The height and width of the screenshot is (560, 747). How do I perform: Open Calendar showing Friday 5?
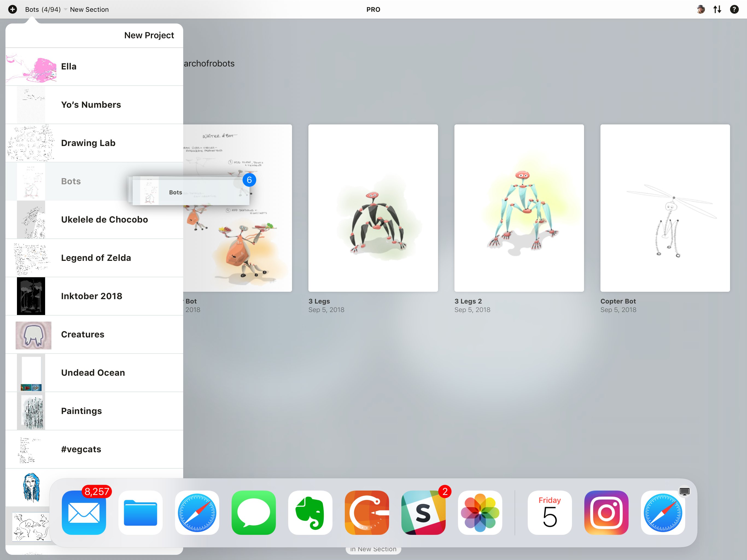coord(550,512)
